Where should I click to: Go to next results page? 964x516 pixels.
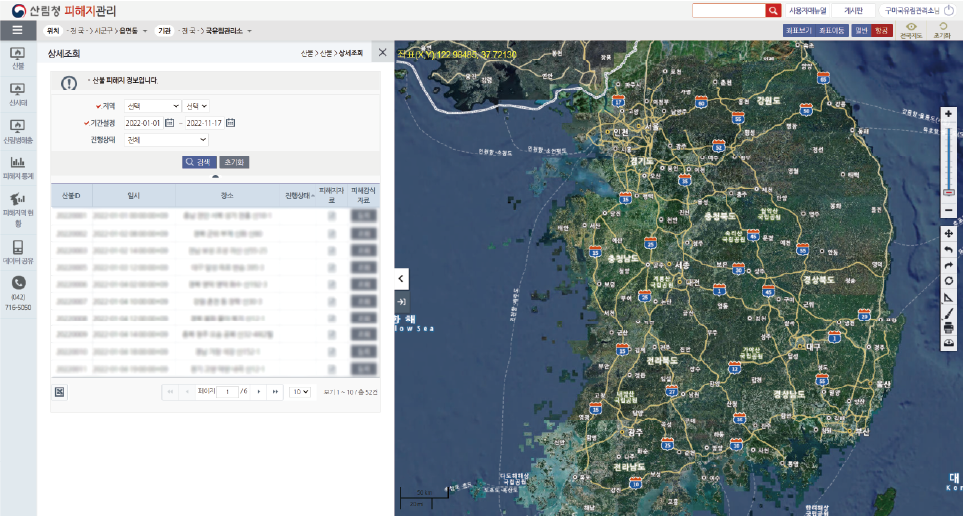[259, 392]
